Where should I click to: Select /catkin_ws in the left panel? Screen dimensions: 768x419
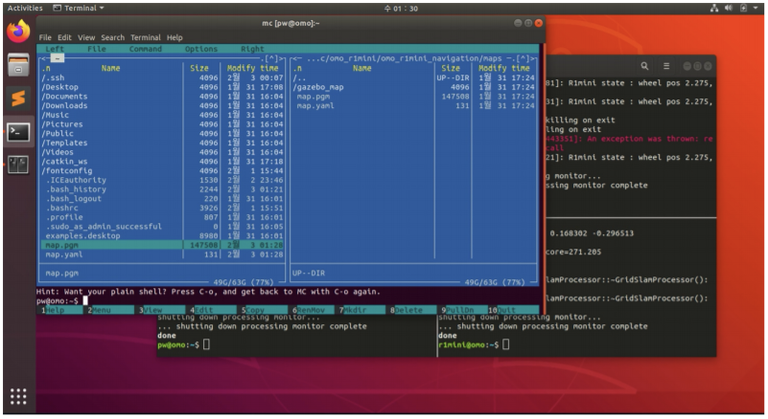click(64, 161)
